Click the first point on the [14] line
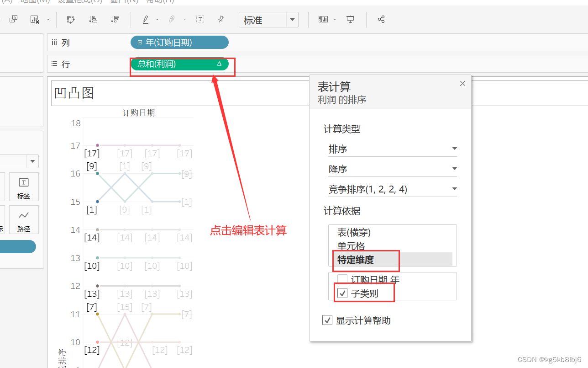Image resolution: width=588 pixels, height=368 pixels. [x=97, y=229]
